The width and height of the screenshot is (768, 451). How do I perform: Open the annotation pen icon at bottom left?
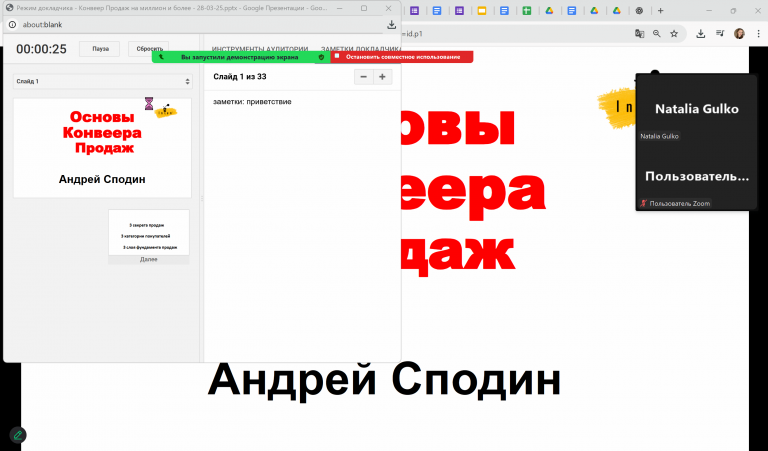pyautogui.click(x=18, y=435)
